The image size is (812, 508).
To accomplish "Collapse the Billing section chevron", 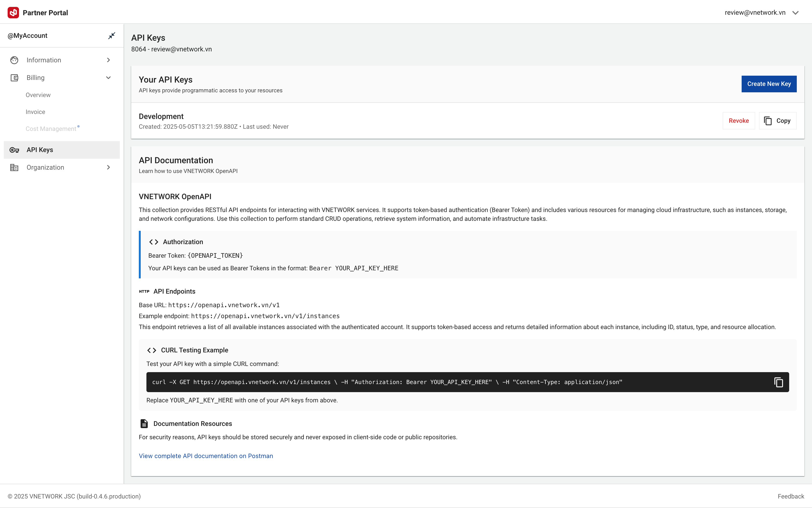I will (x=108, y=78).
